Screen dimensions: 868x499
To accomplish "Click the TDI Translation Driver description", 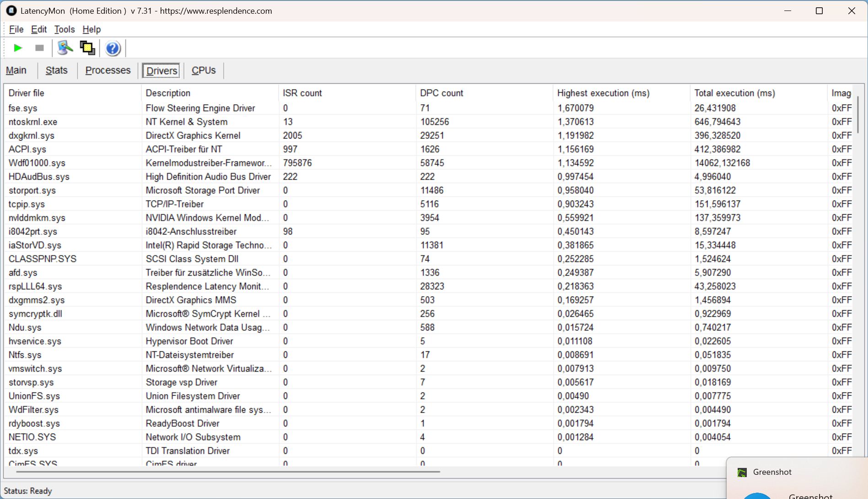I will point(188,451).
